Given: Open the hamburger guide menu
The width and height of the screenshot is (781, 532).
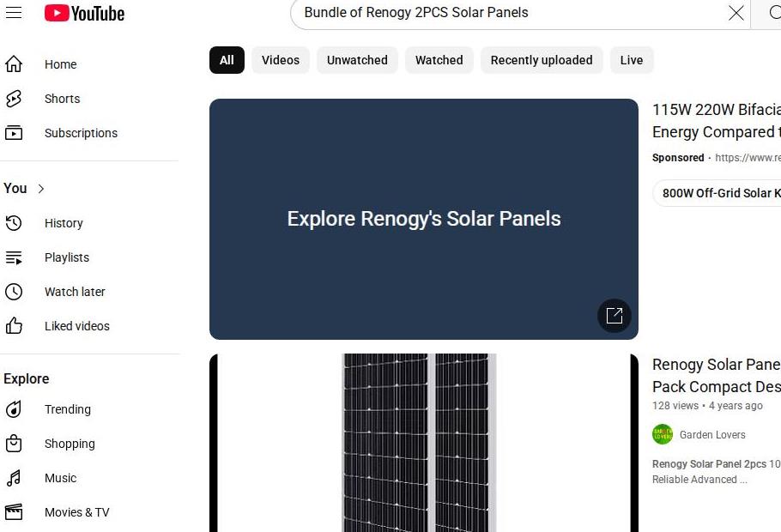Looking at the screenshot, I should pos(14,13).
